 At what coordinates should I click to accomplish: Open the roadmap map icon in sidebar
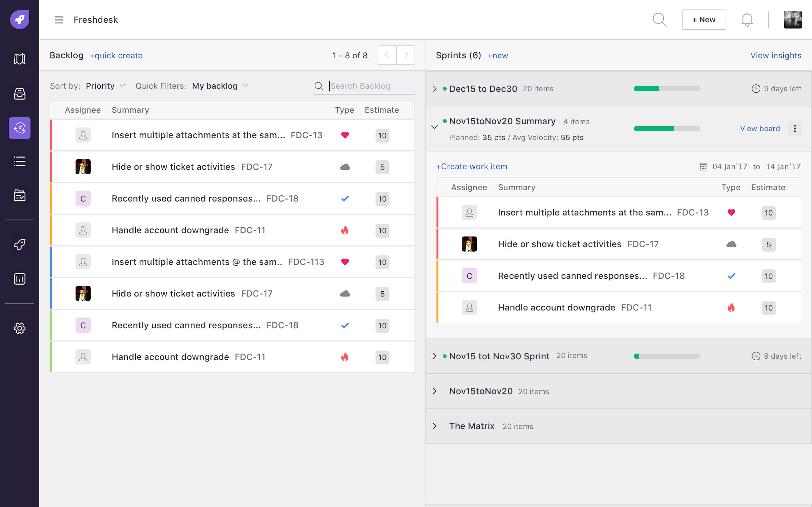[x=19, y=59]
